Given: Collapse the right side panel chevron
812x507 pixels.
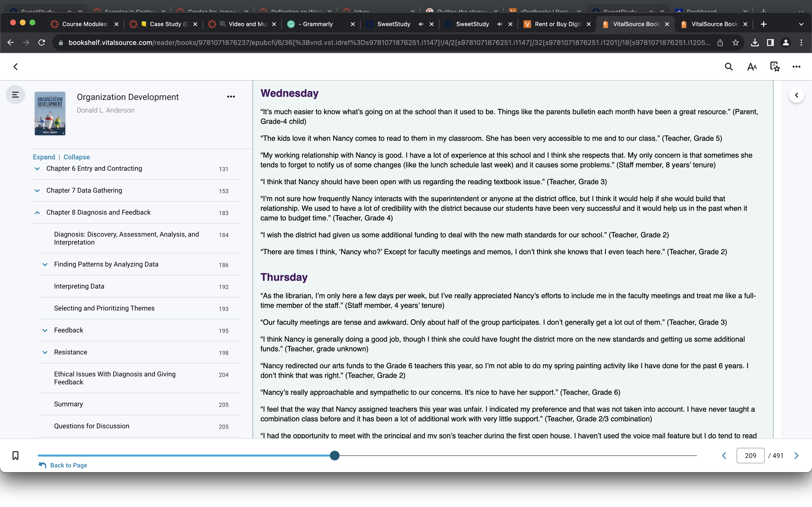Looking at the screenshot, I should coord(796,95).
